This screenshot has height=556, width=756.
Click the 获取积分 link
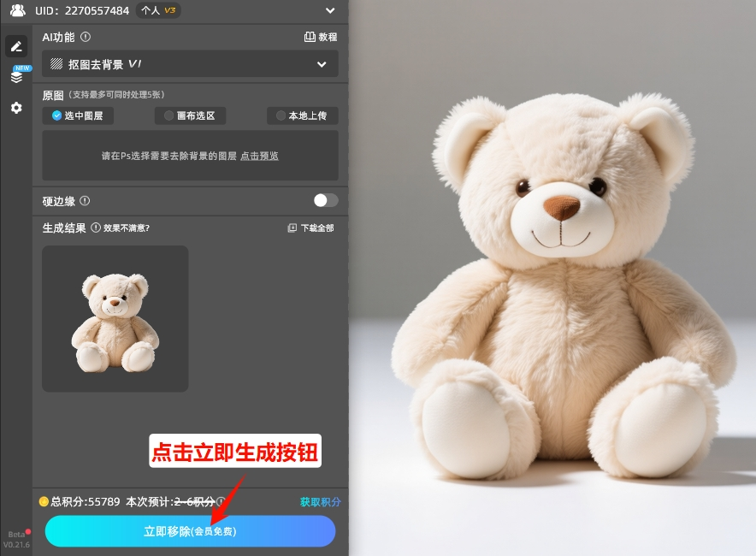pos(320,502)
